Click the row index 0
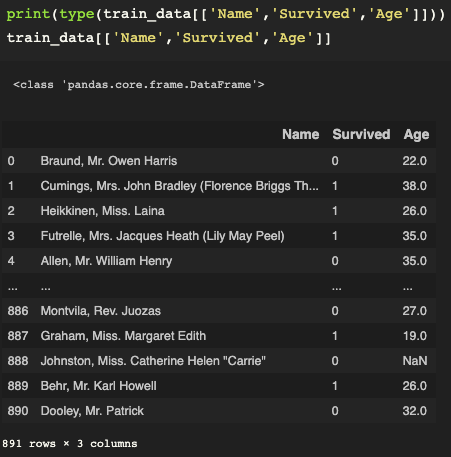Screen dimensions: 451x457 11,161
